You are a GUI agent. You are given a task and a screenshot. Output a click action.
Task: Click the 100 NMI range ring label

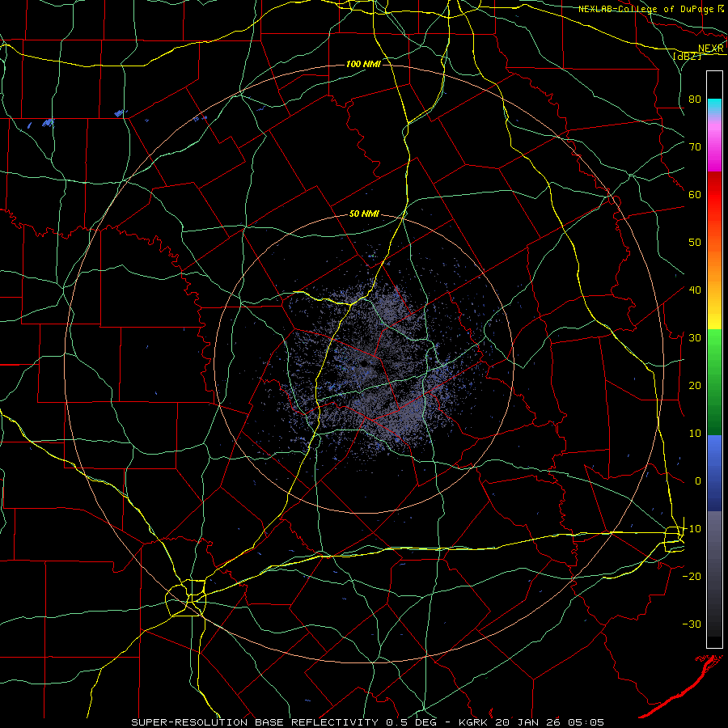(x=363, y=64)
